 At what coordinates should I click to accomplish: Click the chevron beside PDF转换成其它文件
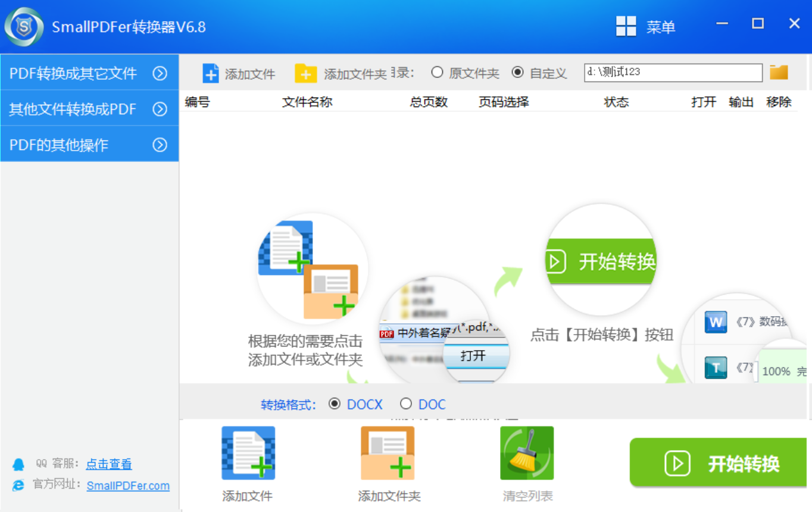pyautogui.click(x=160, y=73)
